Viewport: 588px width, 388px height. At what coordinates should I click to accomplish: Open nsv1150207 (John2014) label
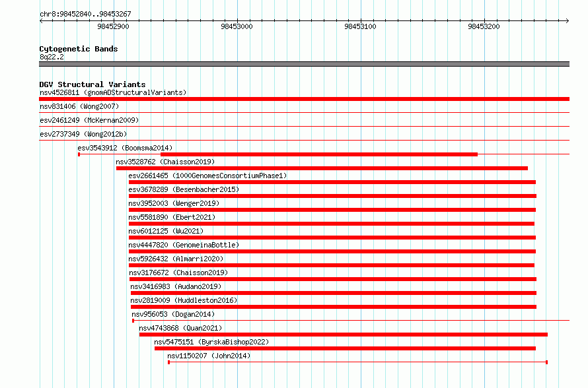209,356
